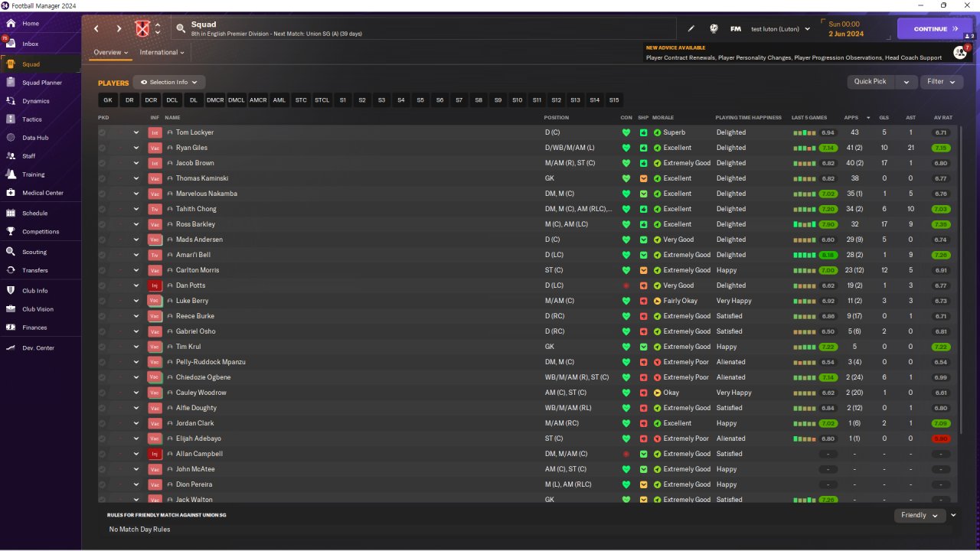Screen dimensions: 980x551
Task: Toggle pick checkbox for Ross Barkley
Action: tap(103, 224)
